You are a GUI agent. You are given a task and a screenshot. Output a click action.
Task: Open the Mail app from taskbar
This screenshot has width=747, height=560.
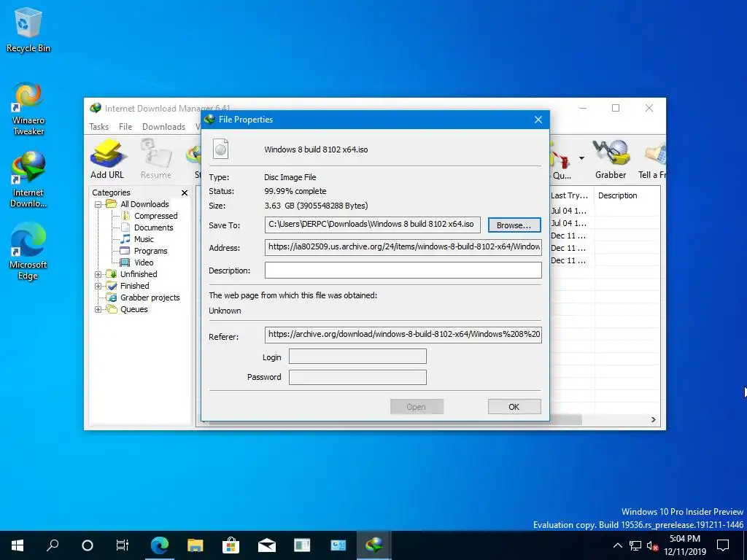tap(267, 545)
